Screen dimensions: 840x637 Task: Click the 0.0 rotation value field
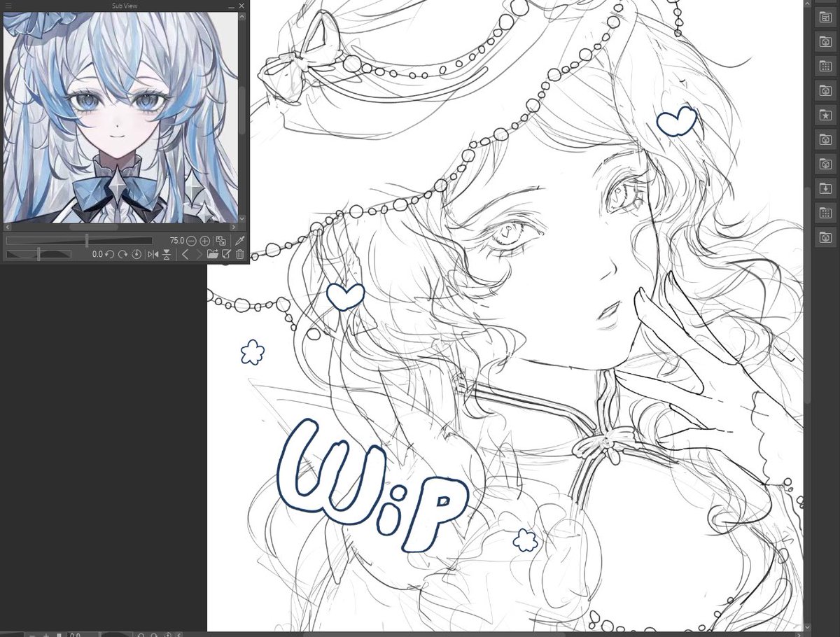click(x=97, y=254)
